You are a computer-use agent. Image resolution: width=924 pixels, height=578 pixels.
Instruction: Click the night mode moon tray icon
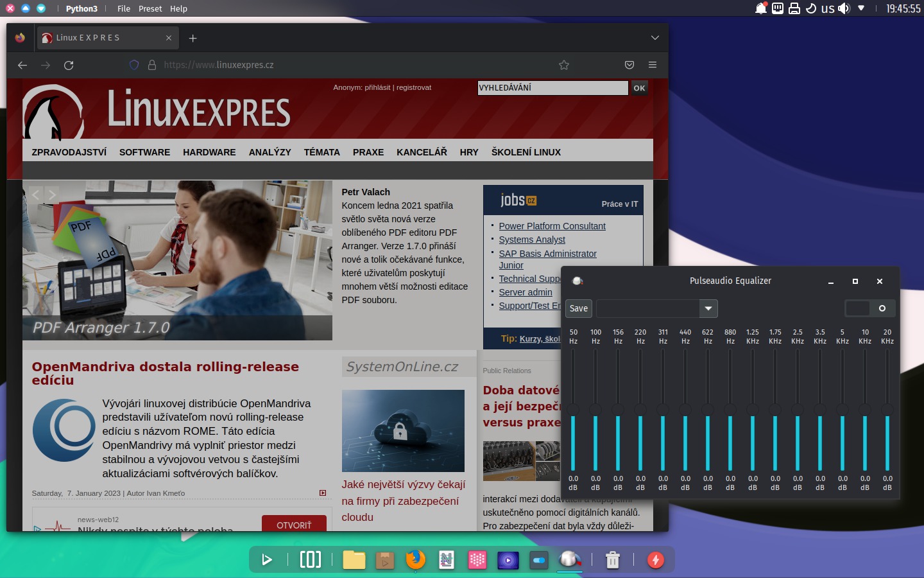pyautogui.click(x=811, y=8)
